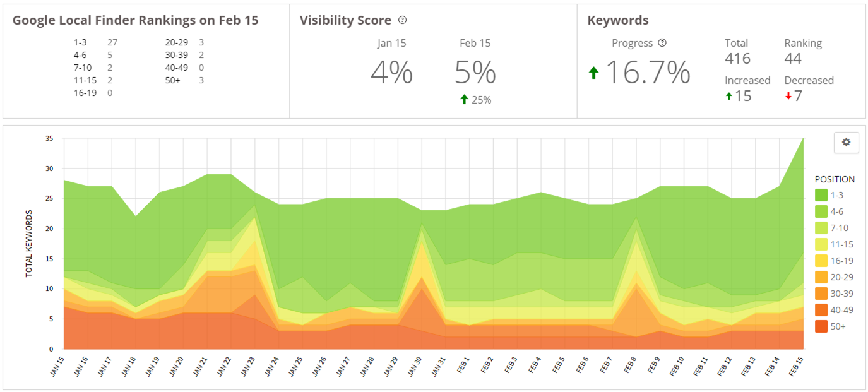The image size is (868, 392).
Task: Click Progress help question mark icon
Action: (x=662, y=43)
